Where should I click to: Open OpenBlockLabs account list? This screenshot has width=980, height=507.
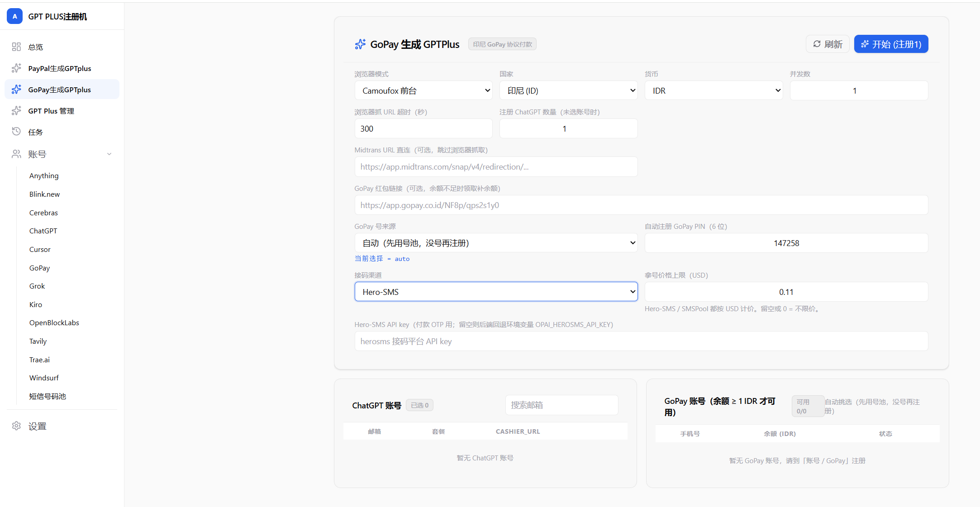pos(54,322)
